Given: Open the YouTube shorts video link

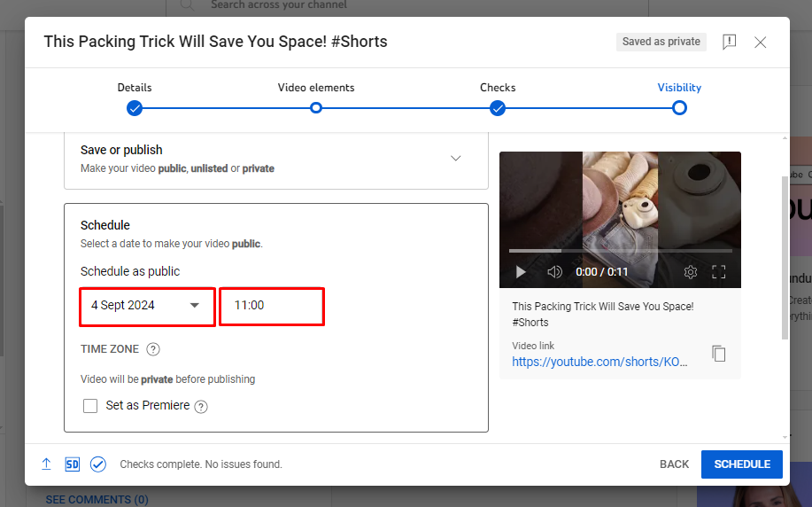Looking at the screenshot, I should [x=599, y=362].
